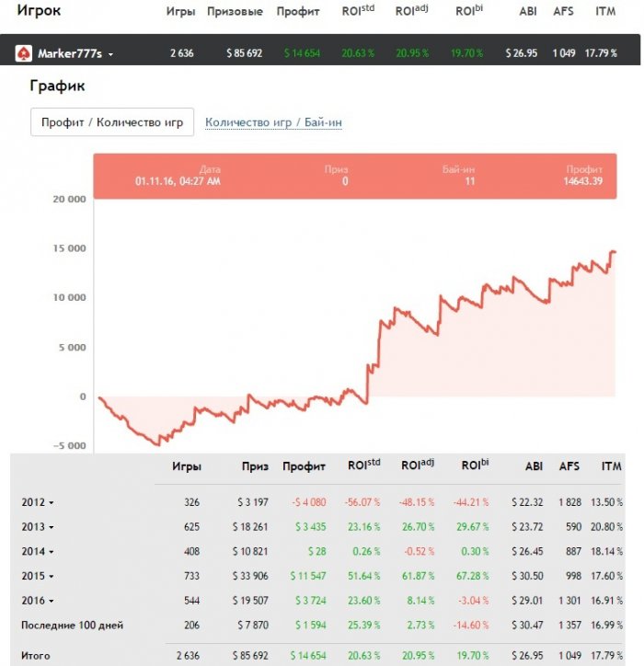This screenshot has width=644, height=666.
Task: Click the rightmost end of the profit graph line
Action: 614,251
